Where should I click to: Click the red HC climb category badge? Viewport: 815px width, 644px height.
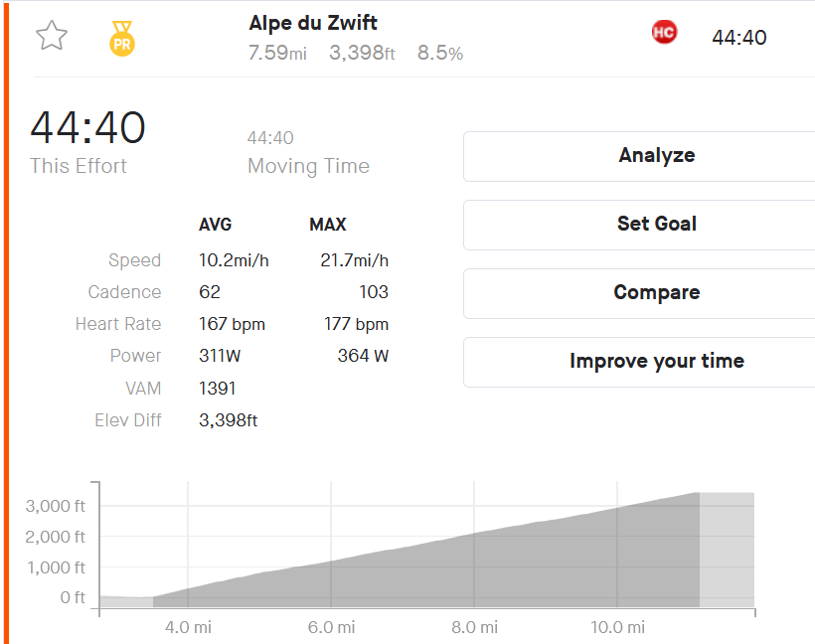(664, 32)
